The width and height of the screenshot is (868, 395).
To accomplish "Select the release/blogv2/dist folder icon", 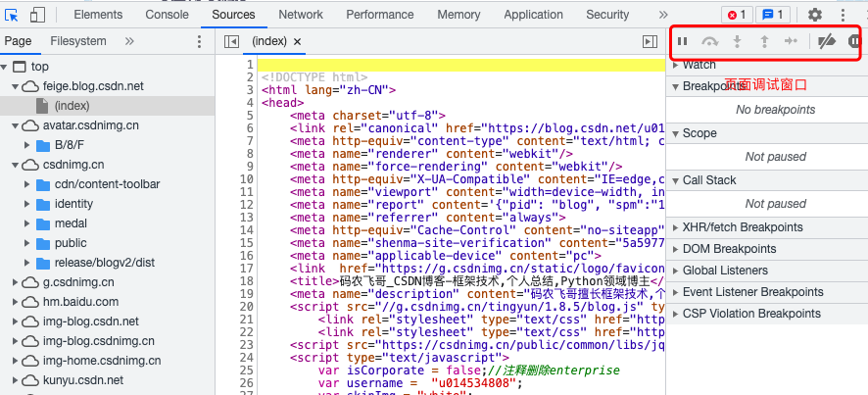I will tap(43, 263).
